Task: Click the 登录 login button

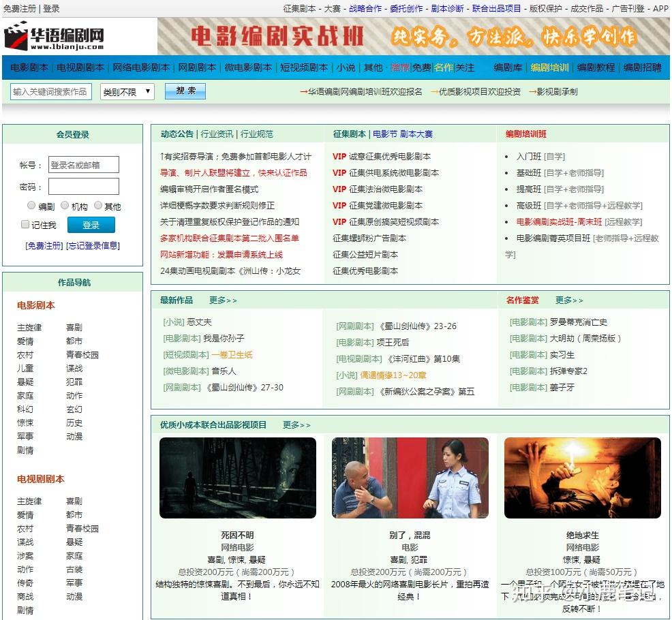Action: pyautogui.click(x=91, y=225)
